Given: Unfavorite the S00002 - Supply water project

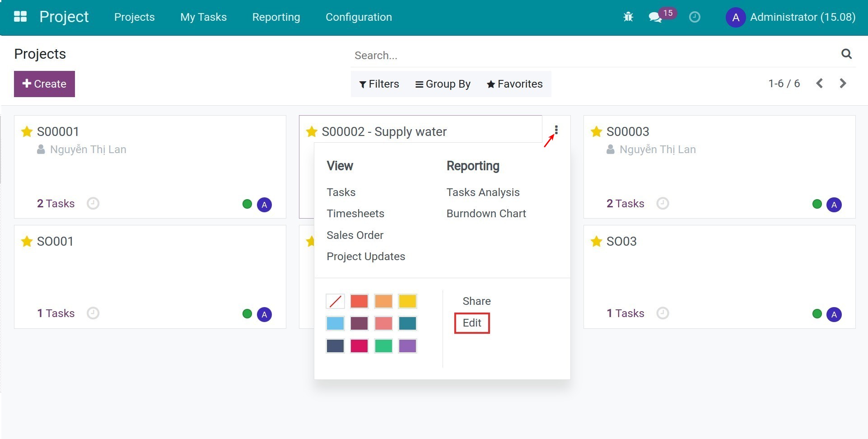Looking at the screenshot, I should (312, 131).
